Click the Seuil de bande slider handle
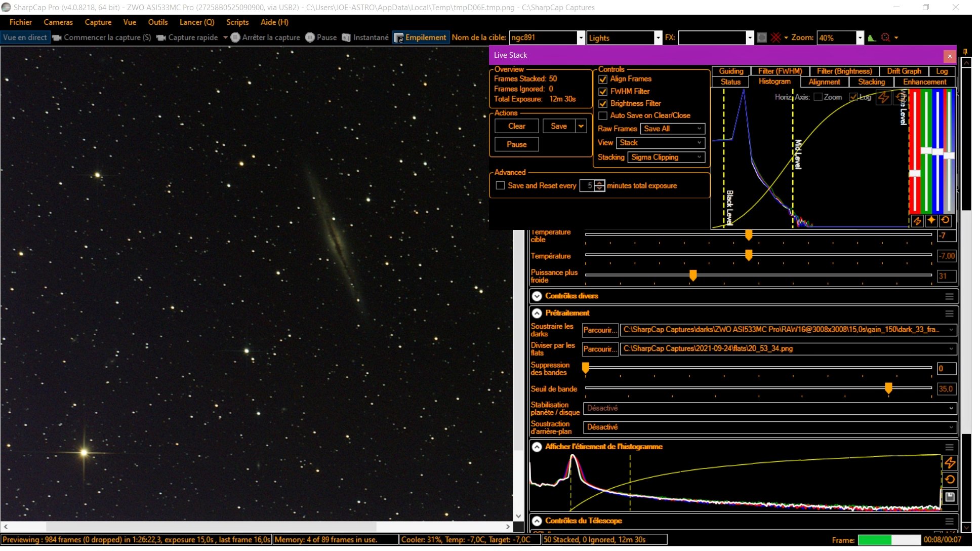Screen dimensions: 980x551 coord(888,388)
